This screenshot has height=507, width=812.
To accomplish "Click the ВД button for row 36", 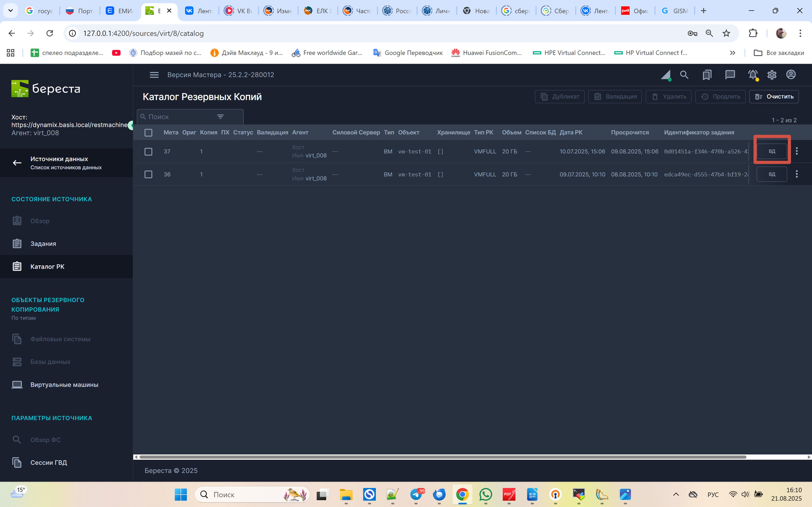I will point(772,174).
